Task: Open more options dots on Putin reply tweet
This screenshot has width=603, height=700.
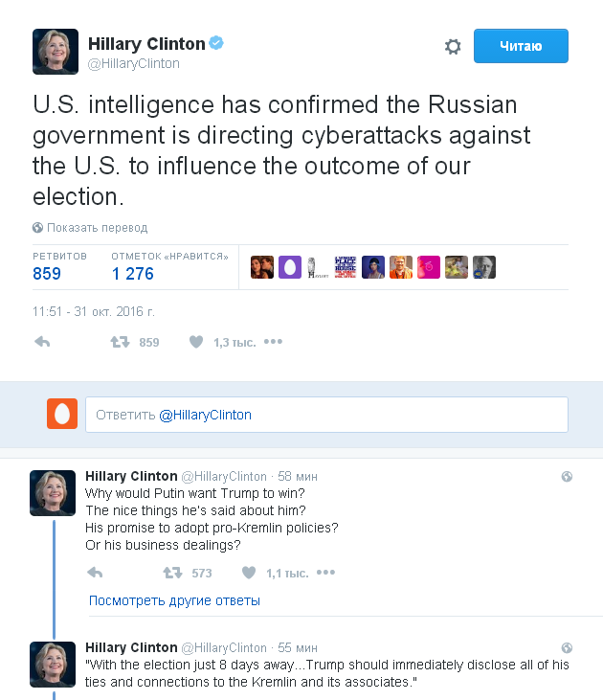Action: tap(325, 573)
